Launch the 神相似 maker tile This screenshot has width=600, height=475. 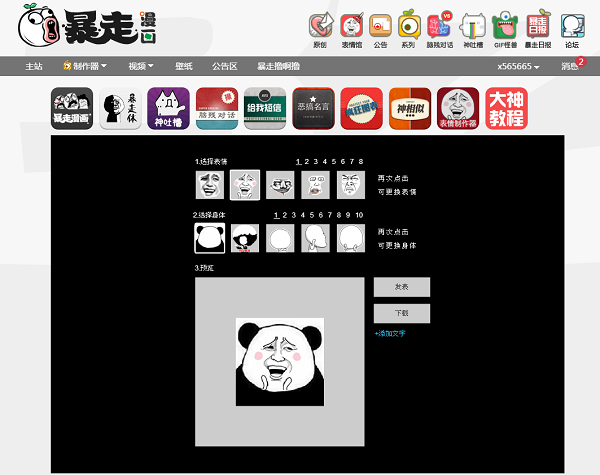(x=410, y=108)
